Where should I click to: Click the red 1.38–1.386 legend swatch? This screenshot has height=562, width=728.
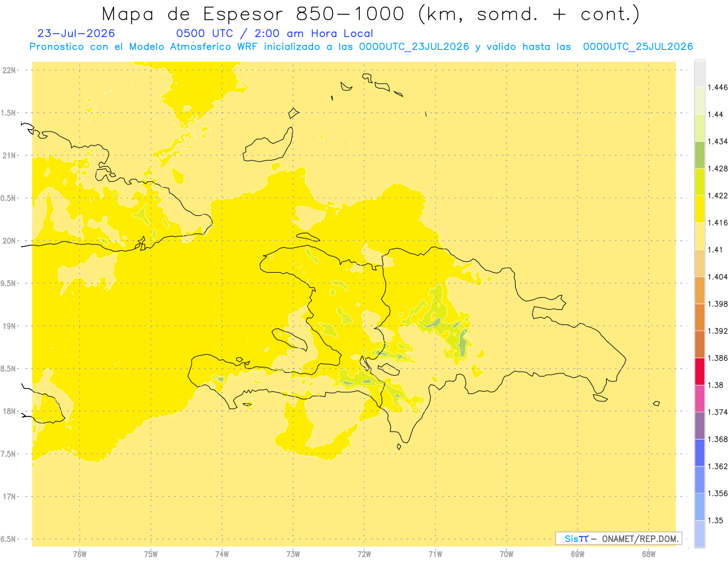699,372
